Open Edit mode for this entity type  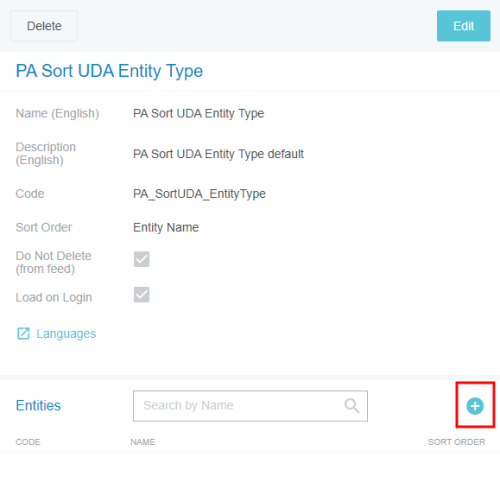463,26
